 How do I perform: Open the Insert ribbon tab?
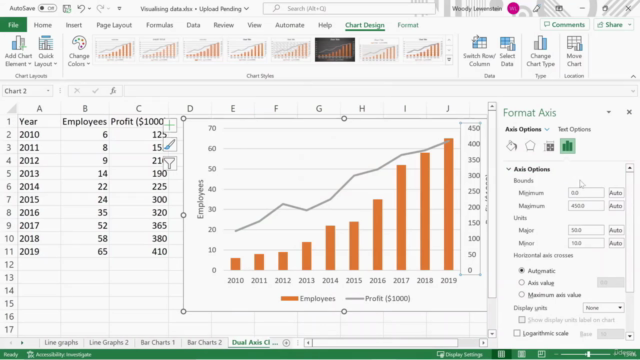coord(73,25)
